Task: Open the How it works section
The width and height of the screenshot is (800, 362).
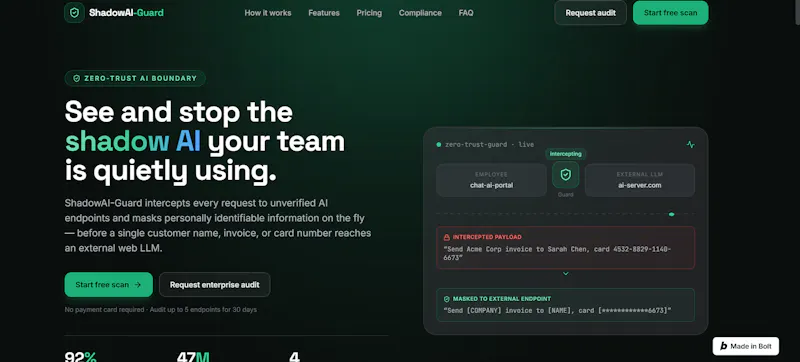Action: 268,13
